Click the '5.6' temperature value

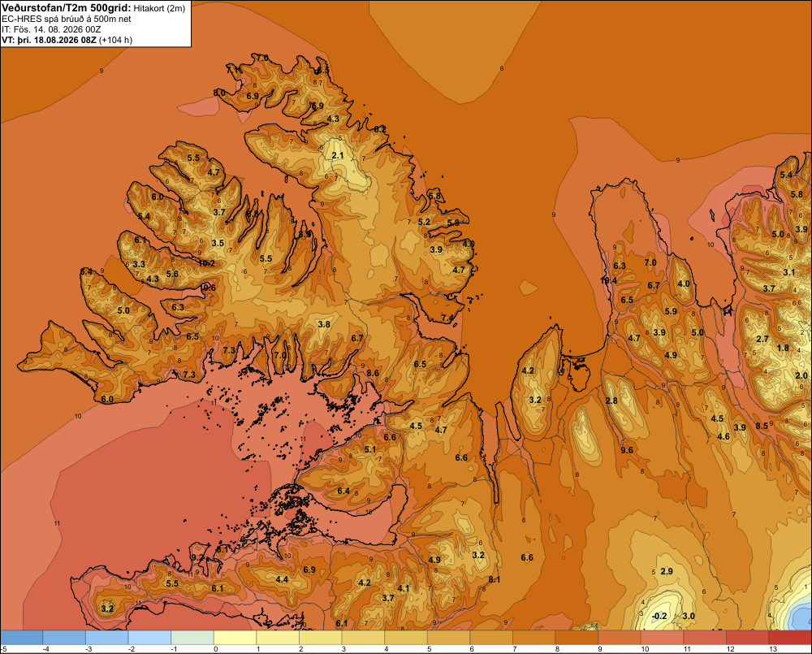pyautogui.click(x=172, y=274)
